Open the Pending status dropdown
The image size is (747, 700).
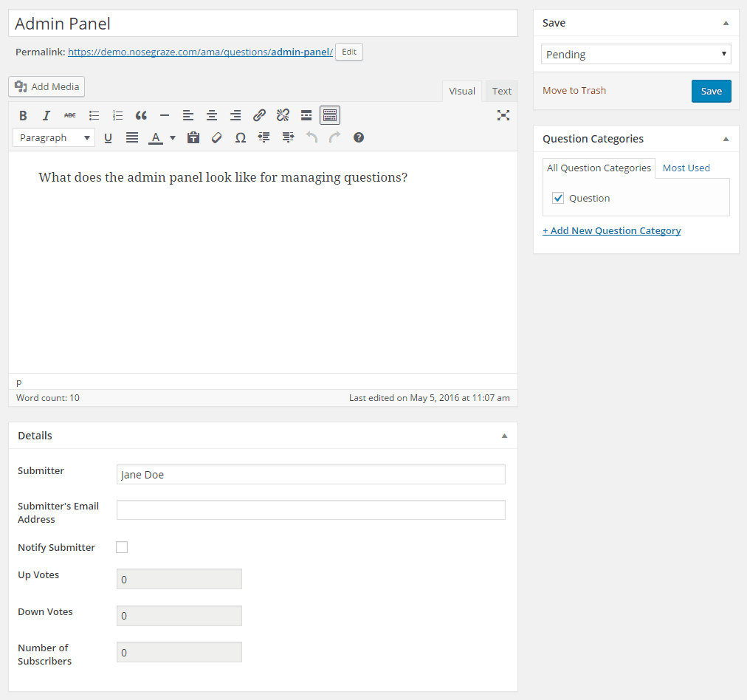coord(636,54)
